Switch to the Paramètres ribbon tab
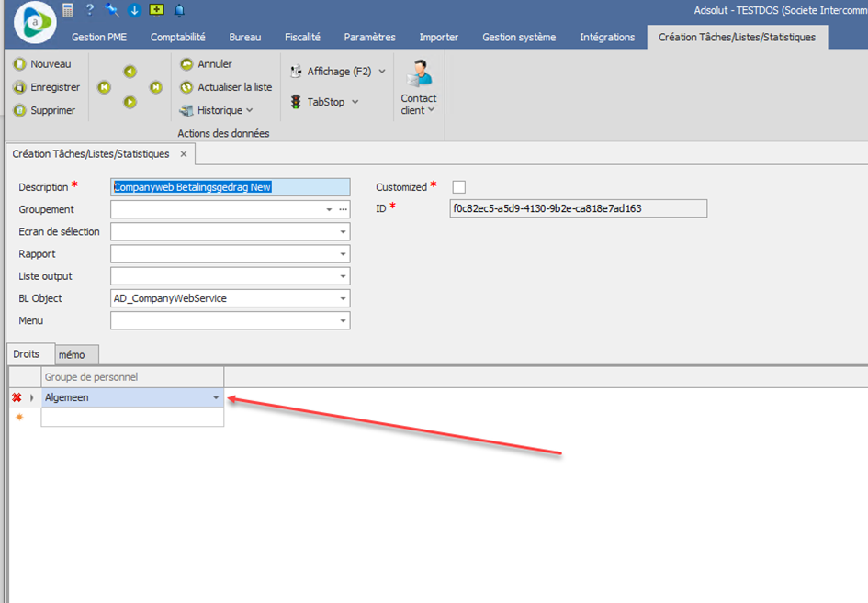 pos(370,37)
